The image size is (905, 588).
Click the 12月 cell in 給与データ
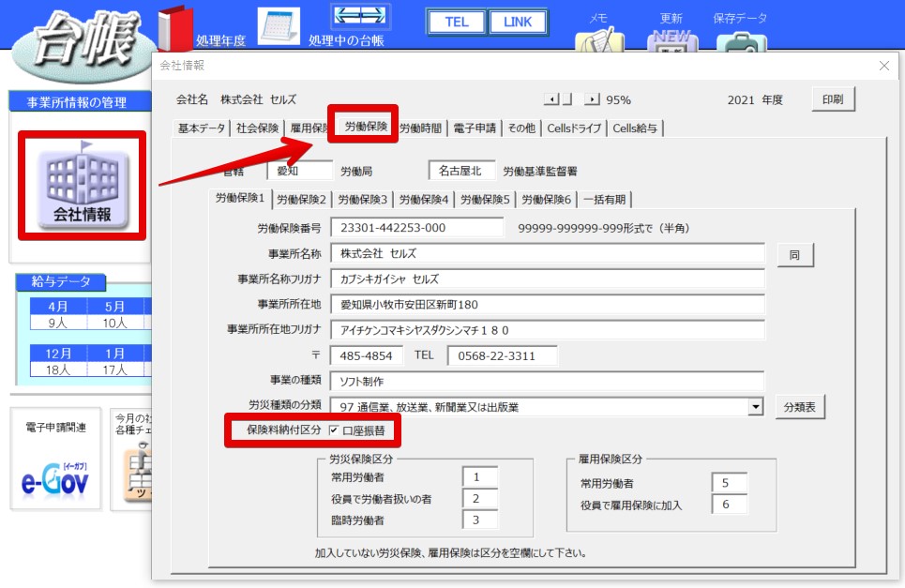tap(58, 354)
